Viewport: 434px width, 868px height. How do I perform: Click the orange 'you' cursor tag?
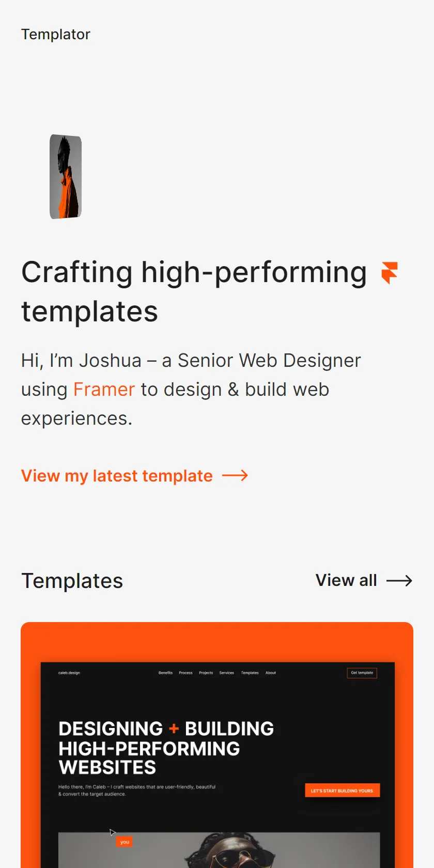[125, 842]
